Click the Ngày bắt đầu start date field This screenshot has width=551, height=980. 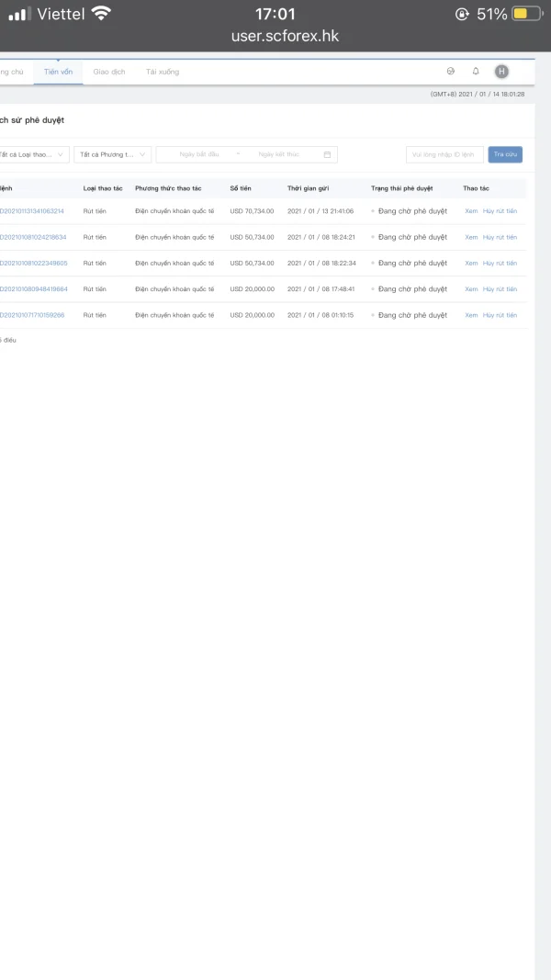click(199, 154)
